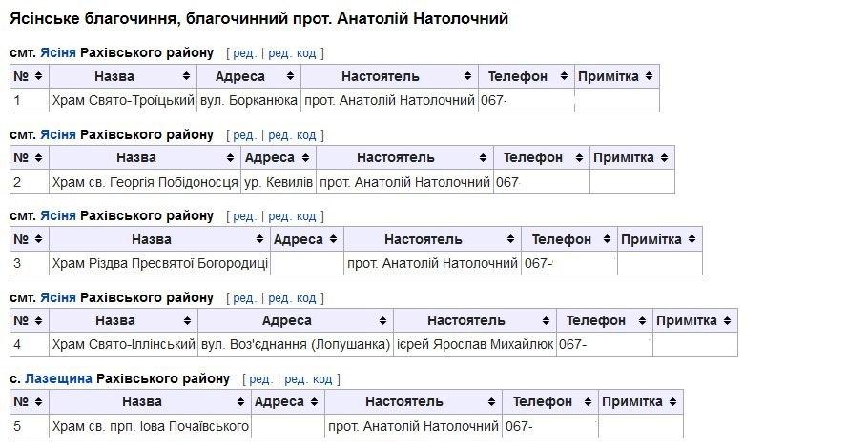Viewport: 868px width, 448px height.
Task: Open Ясіня link above Свято-Троїцький table
Action: click(x=58, y=53)
